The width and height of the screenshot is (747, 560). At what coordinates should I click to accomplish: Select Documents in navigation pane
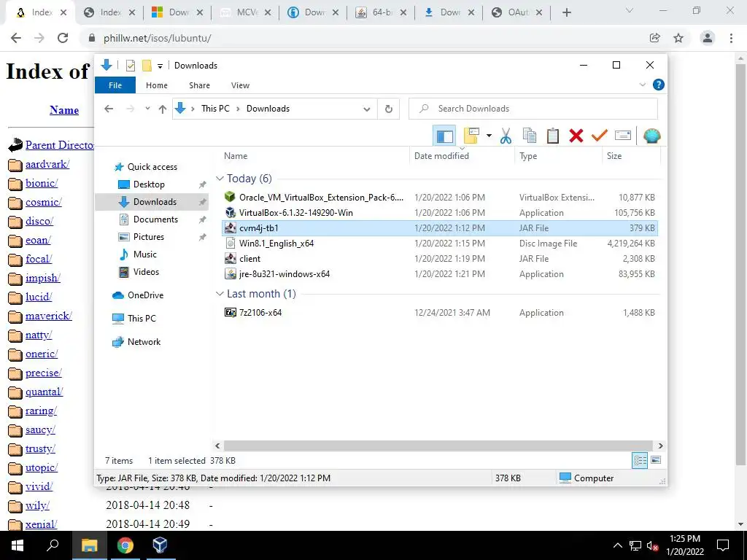coord(155,219)
